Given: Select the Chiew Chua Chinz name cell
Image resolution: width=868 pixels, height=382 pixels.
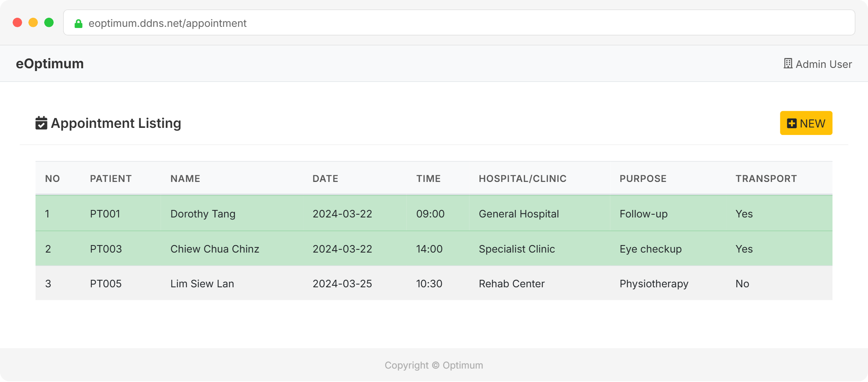Looking at the screenshot, I should point(215,249).
